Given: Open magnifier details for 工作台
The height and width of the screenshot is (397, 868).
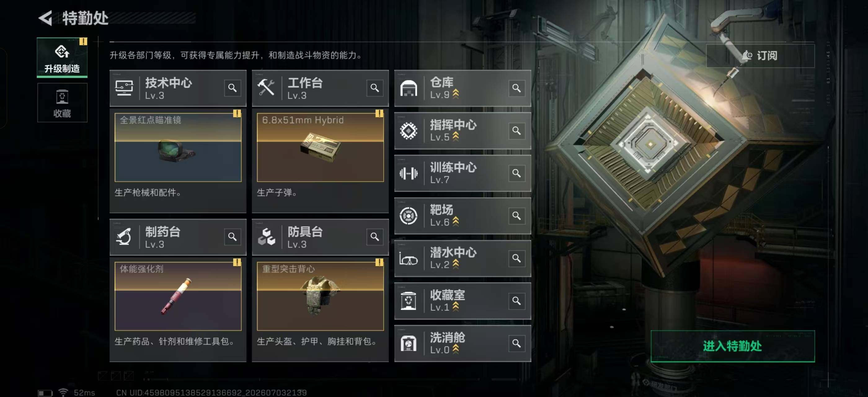Looking at the screenshot, I should coord(375,88).
